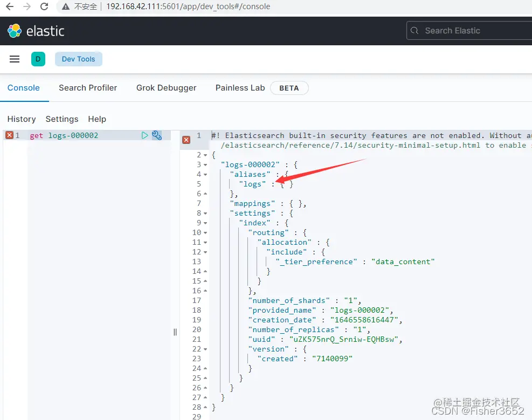532x420 pixels.
Task: Open request History
Action: pyautogui.click(x=22, y=119)
